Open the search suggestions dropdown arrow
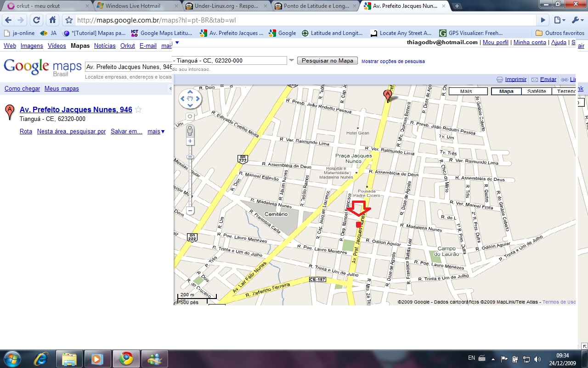The height and width of the screenshot is (368, 588). (291, 60)
